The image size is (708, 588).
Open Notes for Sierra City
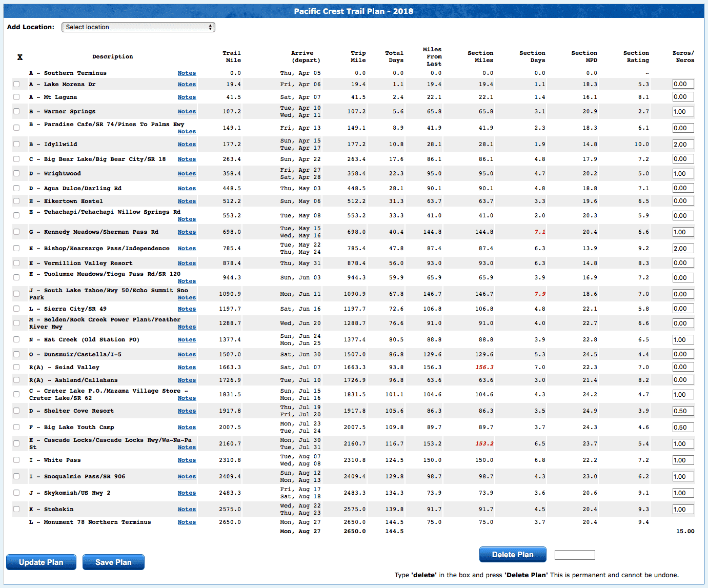(x=187, y=309)
